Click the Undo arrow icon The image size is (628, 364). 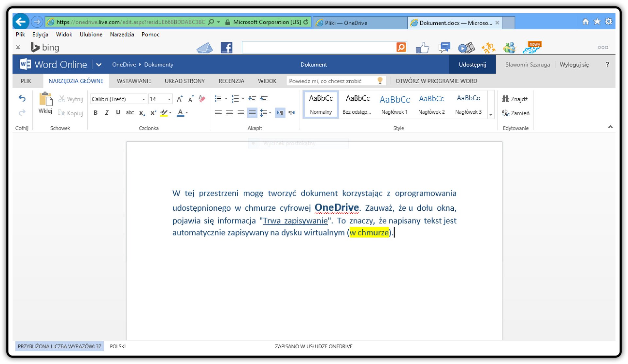pyautogui.click(x=22, y=98)
